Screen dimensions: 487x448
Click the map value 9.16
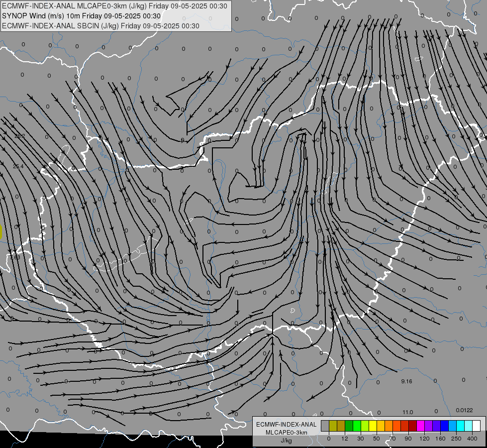[406, 381]
